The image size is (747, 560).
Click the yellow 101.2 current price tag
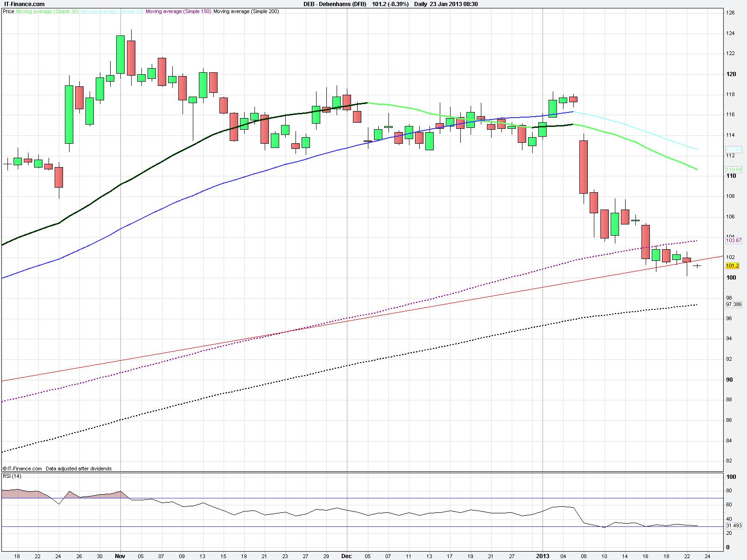point(733,266)
